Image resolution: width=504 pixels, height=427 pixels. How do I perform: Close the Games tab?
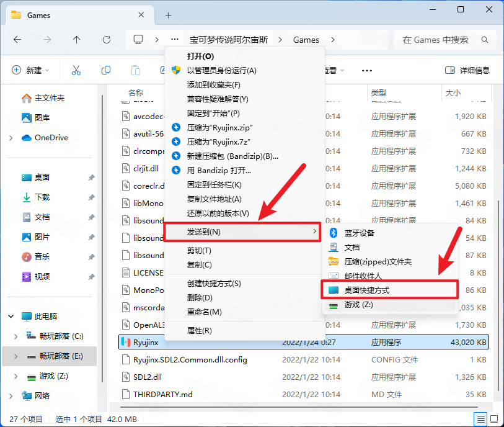141,15
